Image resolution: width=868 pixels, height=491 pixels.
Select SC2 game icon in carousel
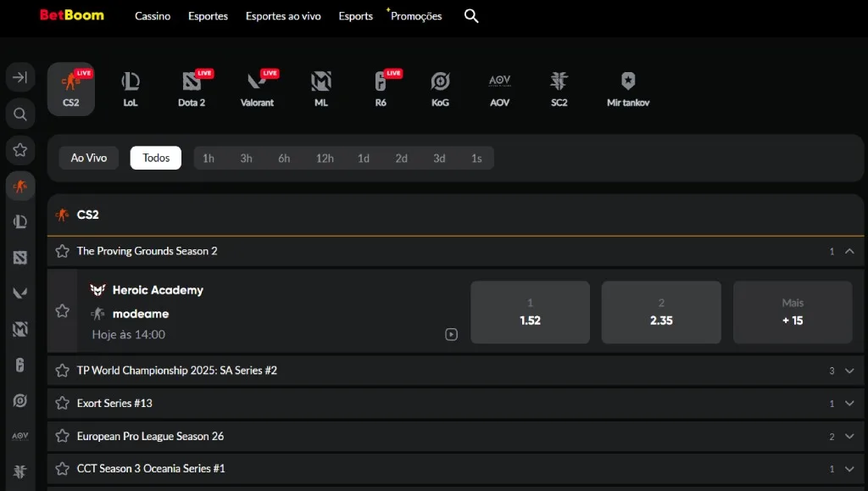[x=559, y=89]
